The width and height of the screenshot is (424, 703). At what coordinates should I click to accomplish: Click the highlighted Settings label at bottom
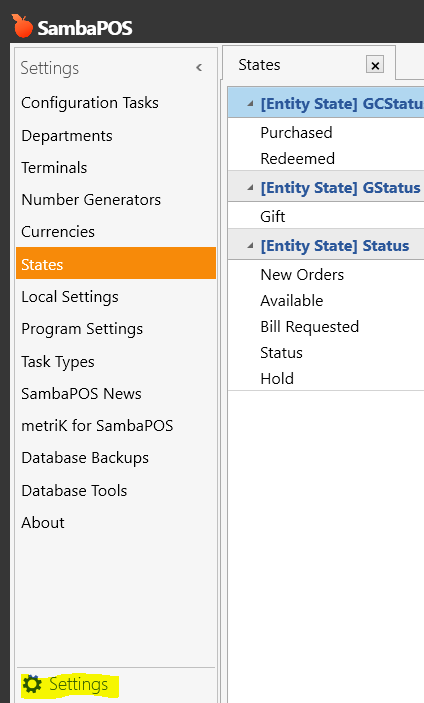point(78,685)
